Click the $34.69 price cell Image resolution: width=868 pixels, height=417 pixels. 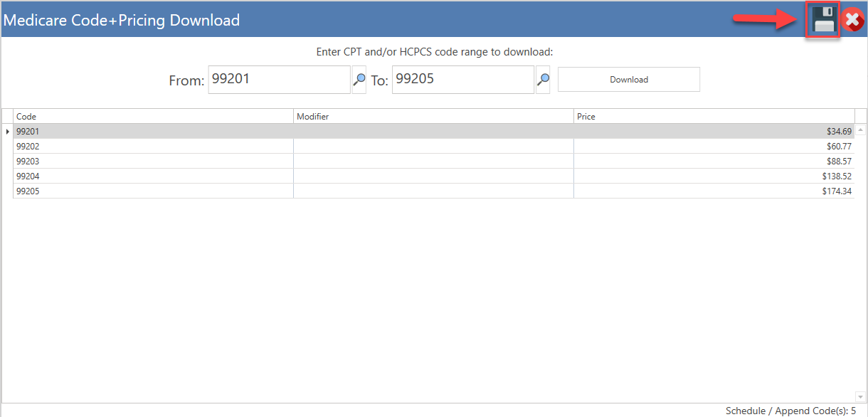tap(714, 132)
